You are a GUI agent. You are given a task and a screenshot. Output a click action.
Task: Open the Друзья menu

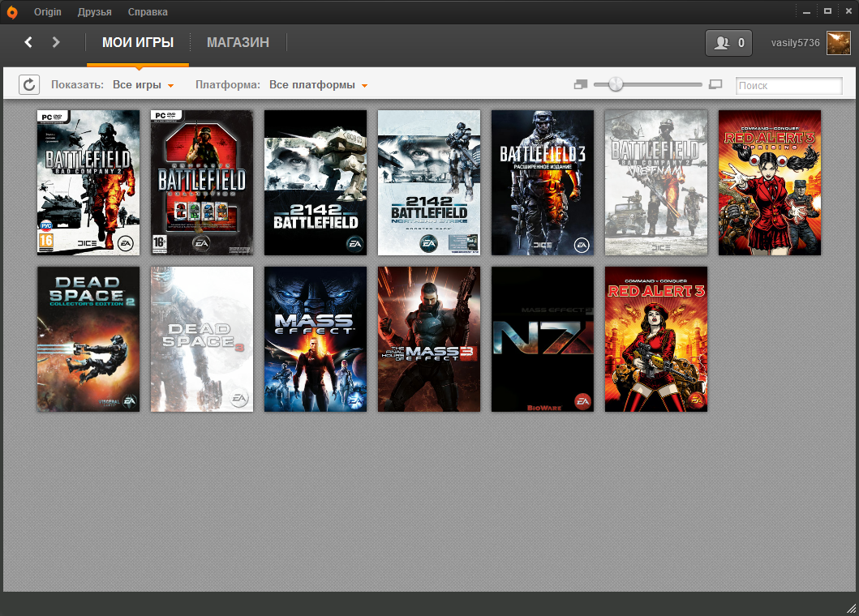click(x=94, y=12)
